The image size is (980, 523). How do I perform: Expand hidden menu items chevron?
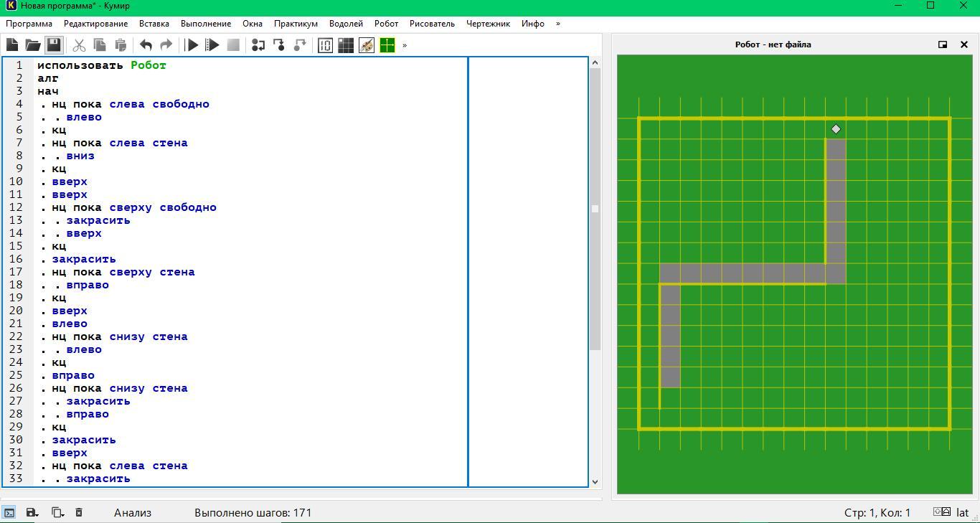558,24
